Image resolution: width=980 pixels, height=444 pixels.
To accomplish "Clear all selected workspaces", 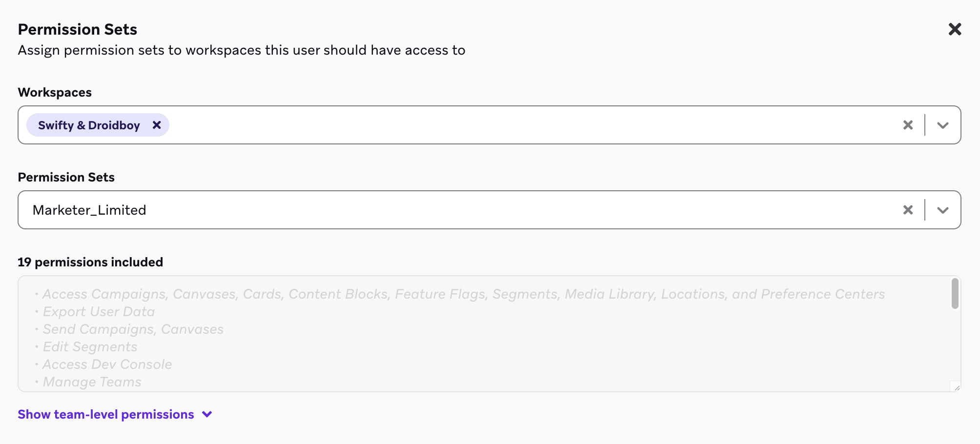I will [x=908, y=125].
